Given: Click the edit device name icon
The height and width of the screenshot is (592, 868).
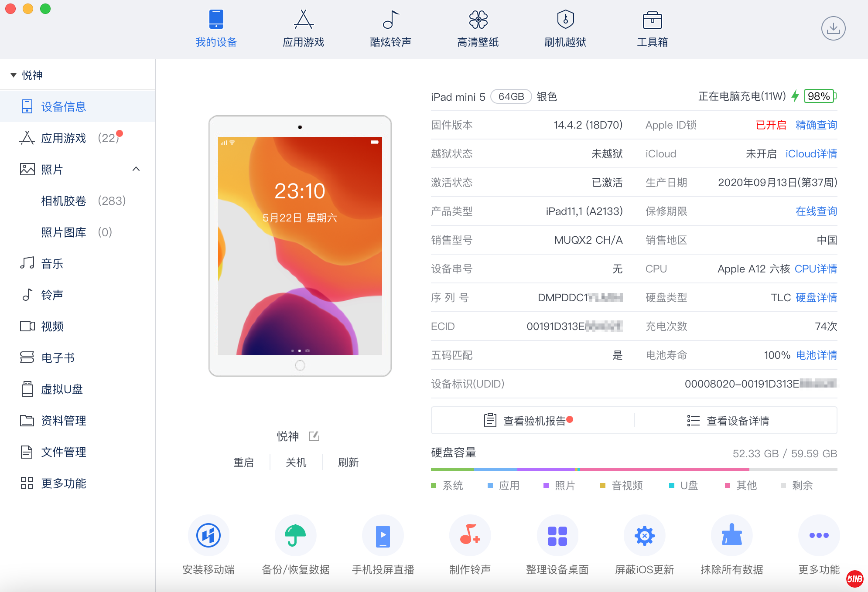Looking at the screenshot, I should coord(314,436).
